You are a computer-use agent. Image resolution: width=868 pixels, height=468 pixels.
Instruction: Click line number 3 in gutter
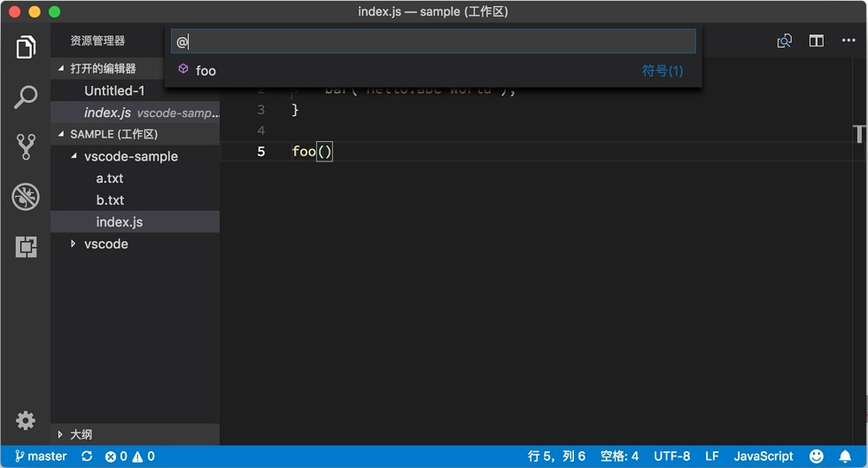coord(260,110)
